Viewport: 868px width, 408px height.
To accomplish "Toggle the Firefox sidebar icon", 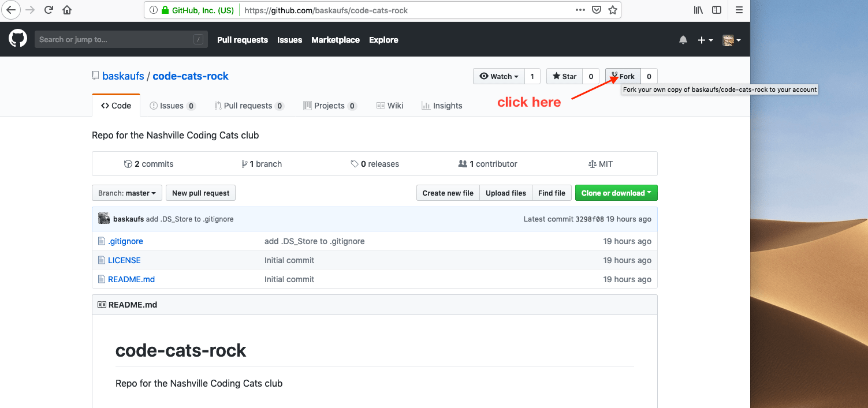I will (717, 10).
